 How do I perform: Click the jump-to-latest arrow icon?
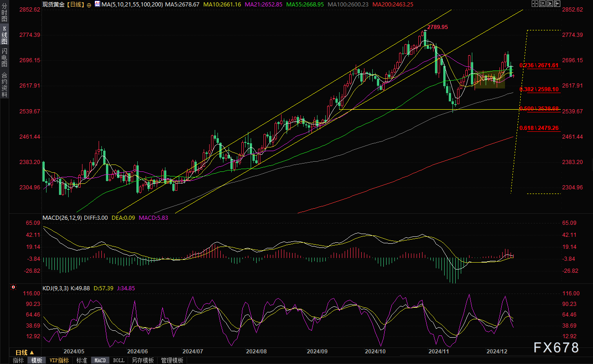pyautogui.click(x=558, y=4)
